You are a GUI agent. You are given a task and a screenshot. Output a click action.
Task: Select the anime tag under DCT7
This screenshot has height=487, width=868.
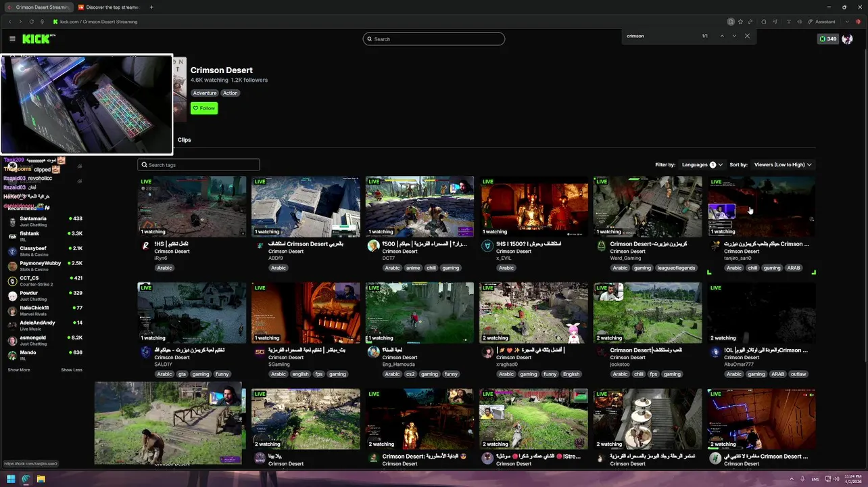(x=412, y=268)
